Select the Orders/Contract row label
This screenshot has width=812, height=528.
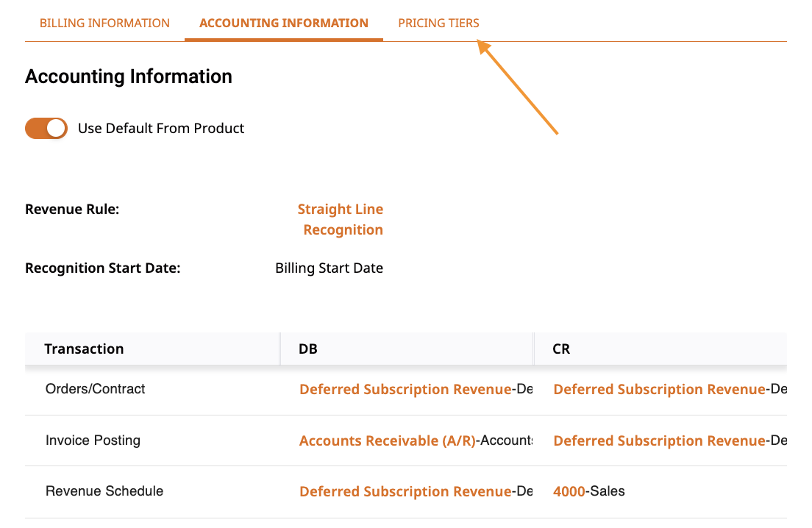point(96,389)
